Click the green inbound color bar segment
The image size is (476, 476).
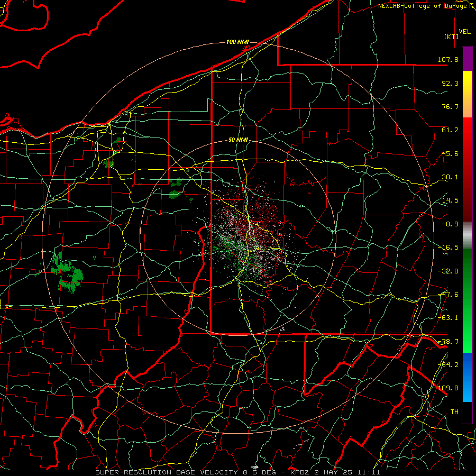click(x=467, y=300)
